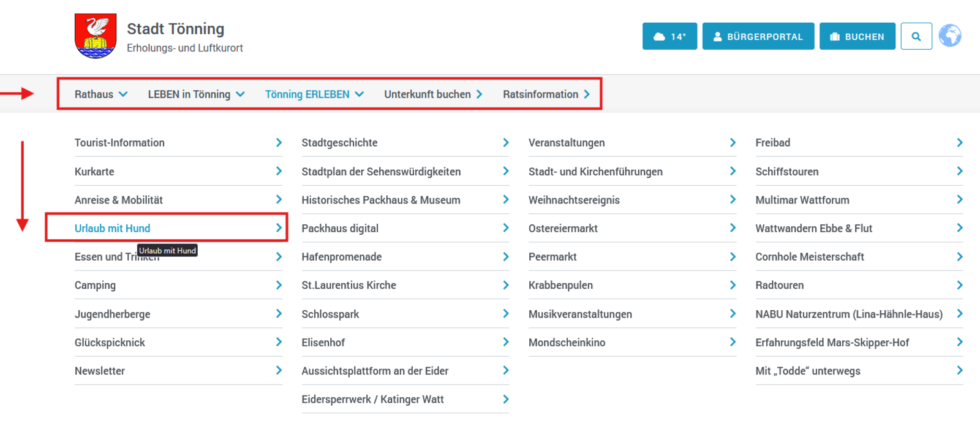Image resolution: width=980 pixels, height=423 pixels.
Task: Open the search magnifier button
Action: pyautogui.click(x=916, y=36)
